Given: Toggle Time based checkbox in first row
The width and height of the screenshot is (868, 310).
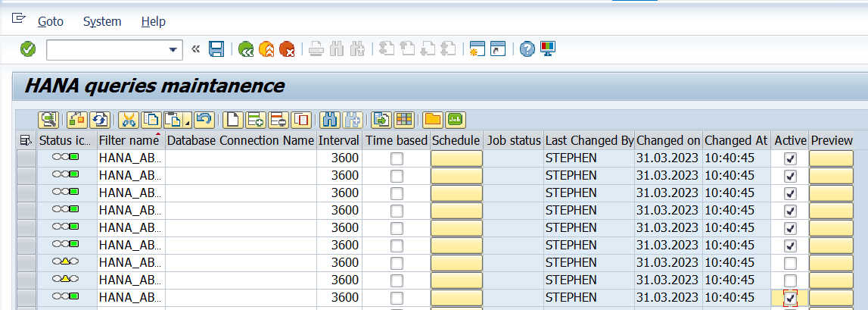Looking at the screenshot, I should (397, 158).
